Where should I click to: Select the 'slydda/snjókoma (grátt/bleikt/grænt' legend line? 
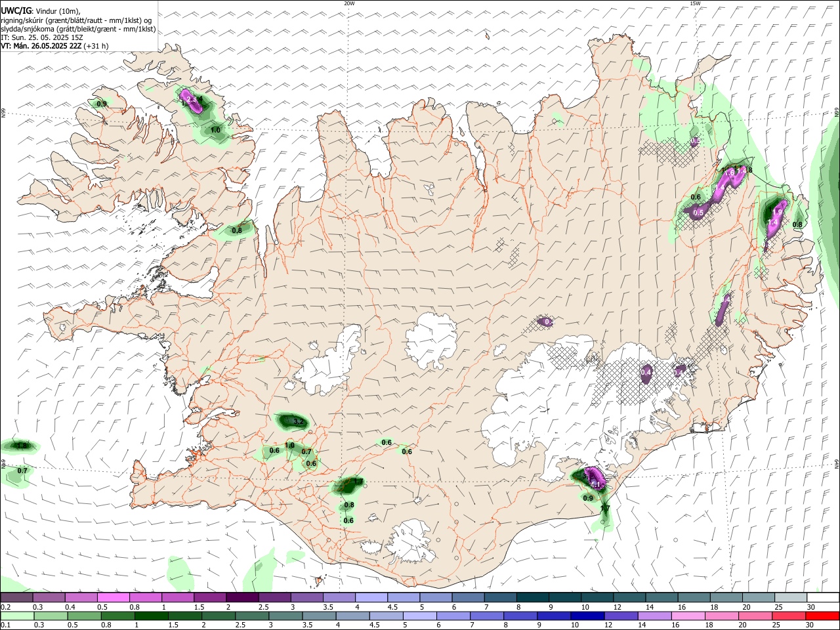pyautogui.click(x=78, y=29)
